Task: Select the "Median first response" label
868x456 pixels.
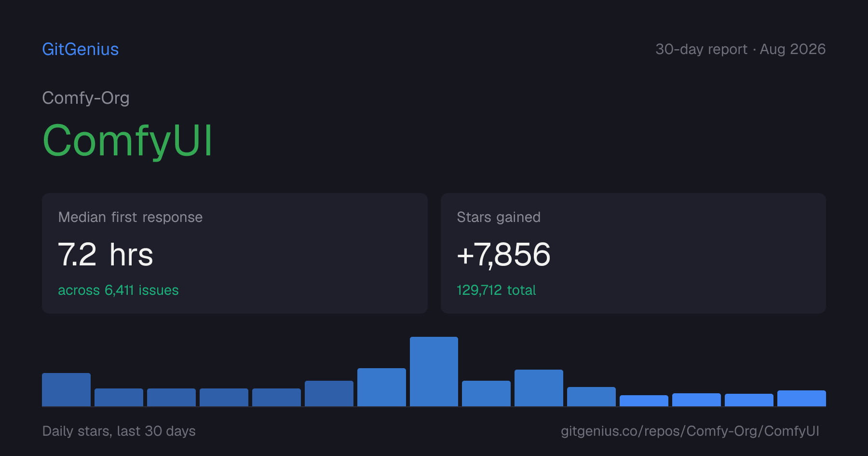Action: [x=130, y=217]
